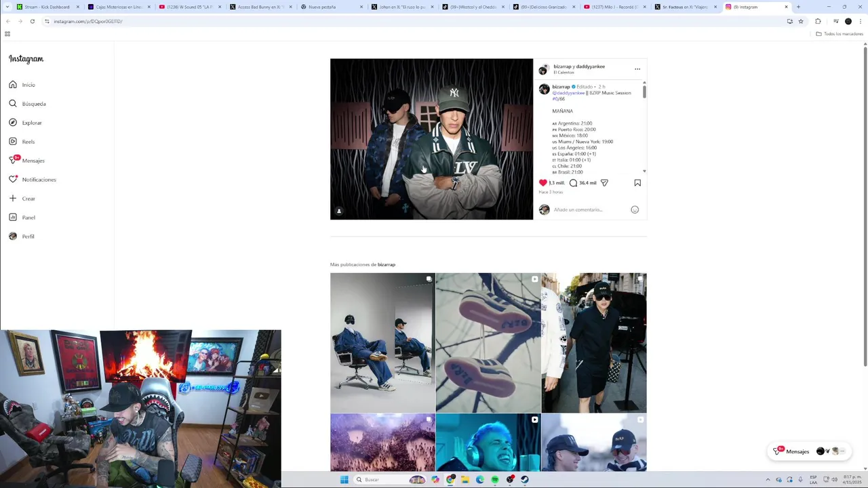This screenshot has width=868, height=488.
Task: Click the @daddyyankee mention in the caption
Action: pyautogui.click(x=568, y=93)
